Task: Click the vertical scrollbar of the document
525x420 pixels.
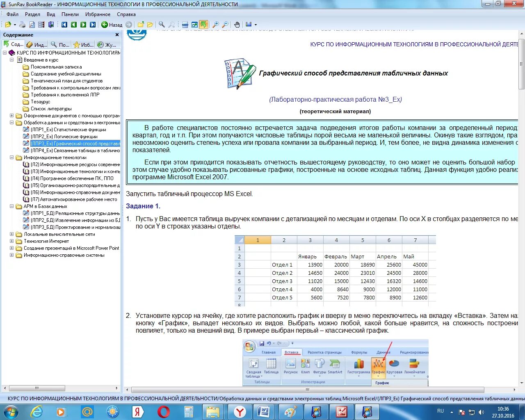Action: click(x=521, y=208)
